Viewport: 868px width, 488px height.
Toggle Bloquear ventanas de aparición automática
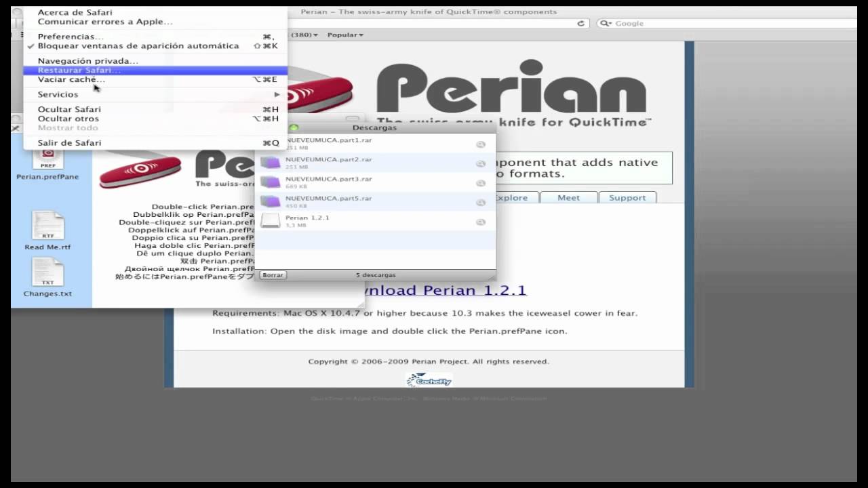coord(155,46)
